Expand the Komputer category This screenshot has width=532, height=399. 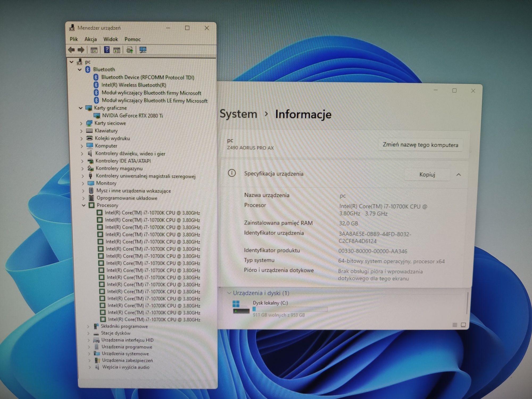click(x=82, y=146)
